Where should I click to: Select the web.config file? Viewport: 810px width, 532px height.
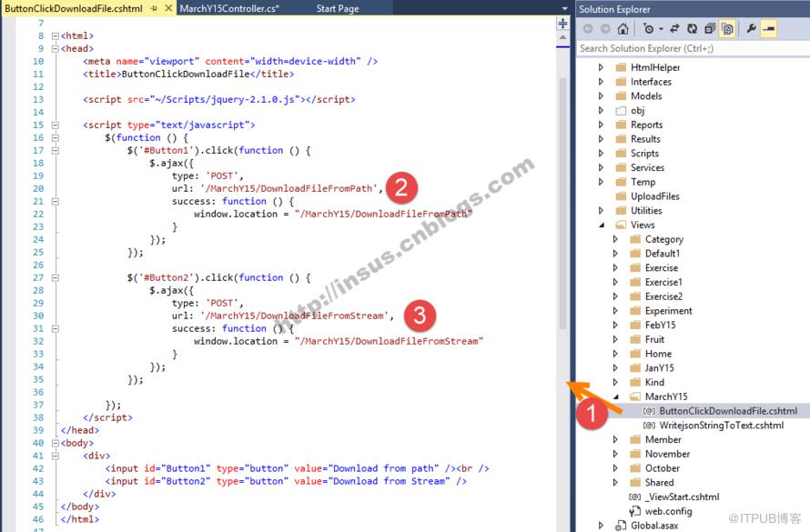(668, 511)
